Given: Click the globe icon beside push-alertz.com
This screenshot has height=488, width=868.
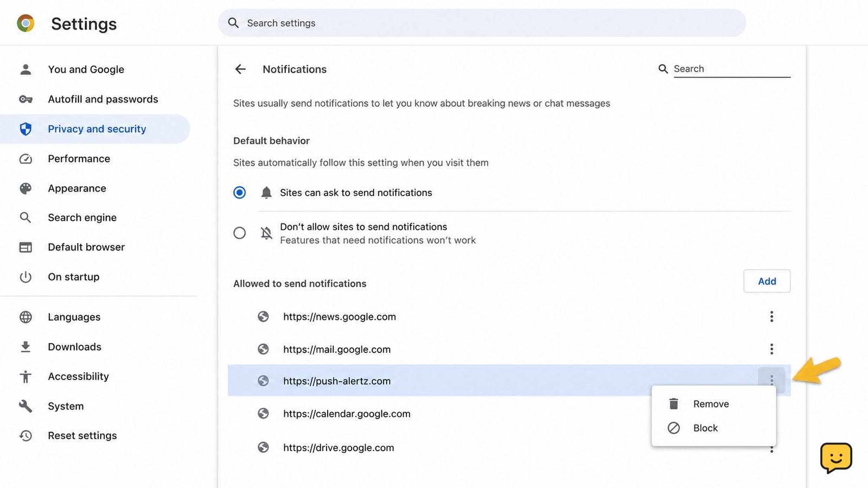Looking at the screenshot, I should [263, 381].
